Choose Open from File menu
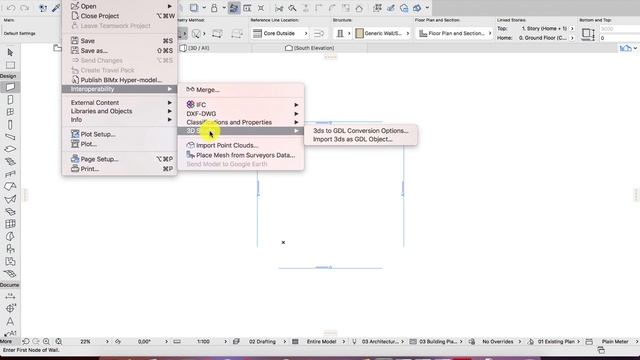The height and width of the screenshot is (360, 640). (x=119, y=6)
